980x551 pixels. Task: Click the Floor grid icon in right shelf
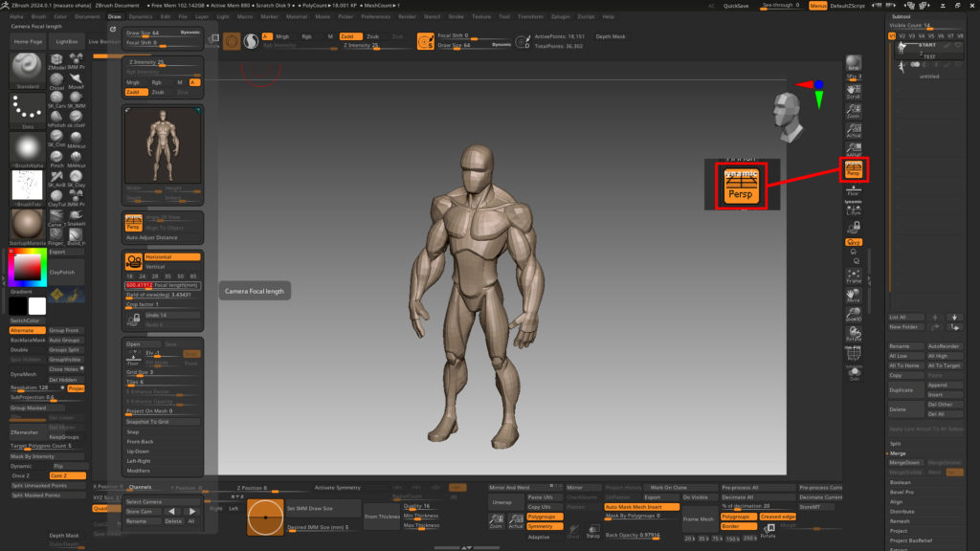853,189
